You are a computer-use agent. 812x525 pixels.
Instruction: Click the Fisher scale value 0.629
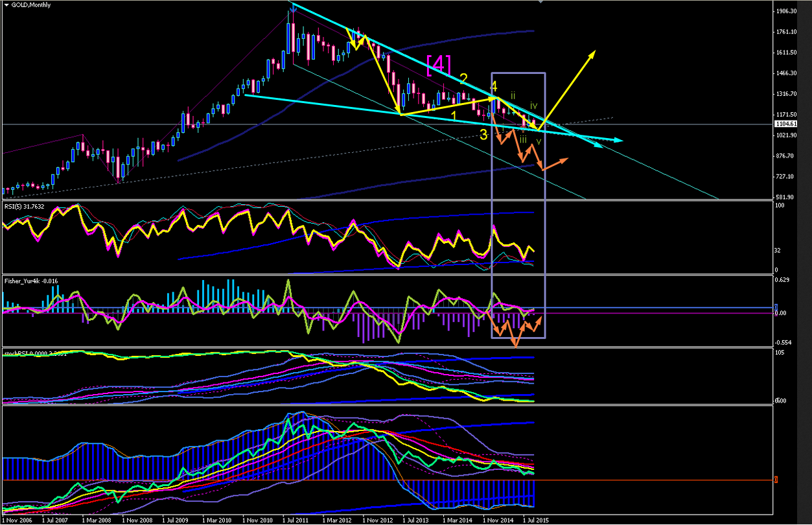783,279
